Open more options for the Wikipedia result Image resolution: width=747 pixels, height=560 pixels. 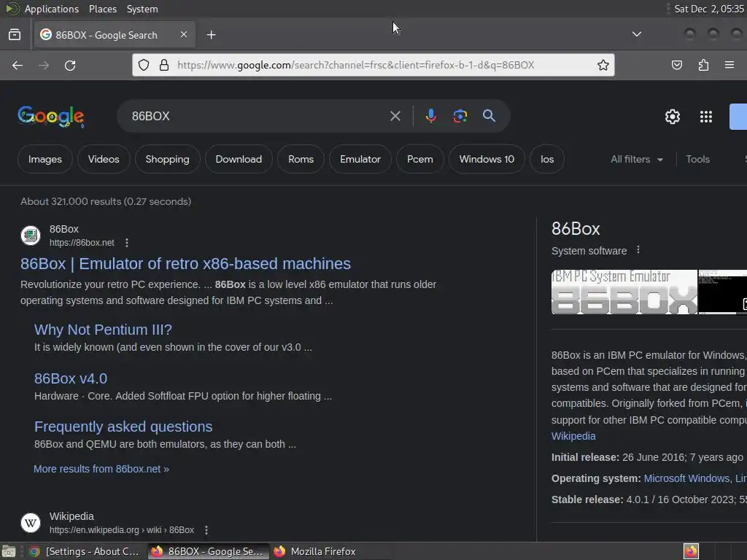[x=206, y=530]
